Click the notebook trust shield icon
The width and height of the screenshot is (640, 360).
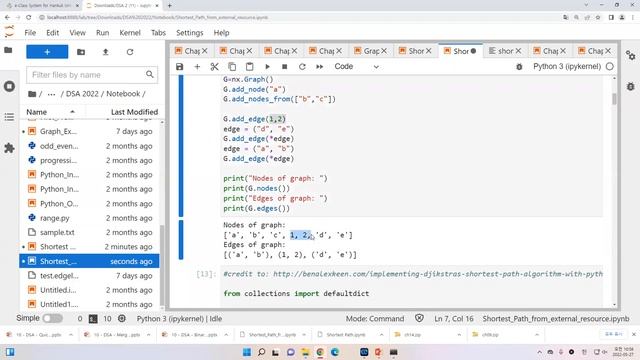point(419,318)
